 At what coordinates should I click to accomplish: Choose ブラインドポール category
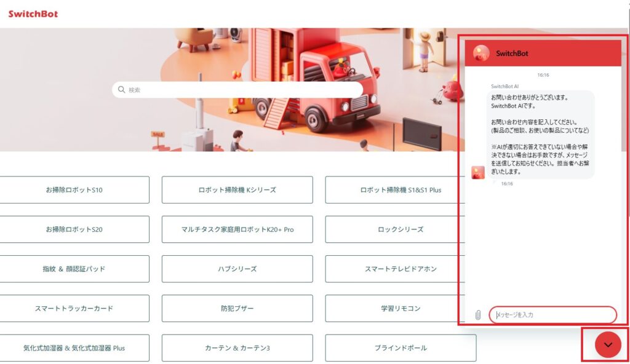(401, 348)
